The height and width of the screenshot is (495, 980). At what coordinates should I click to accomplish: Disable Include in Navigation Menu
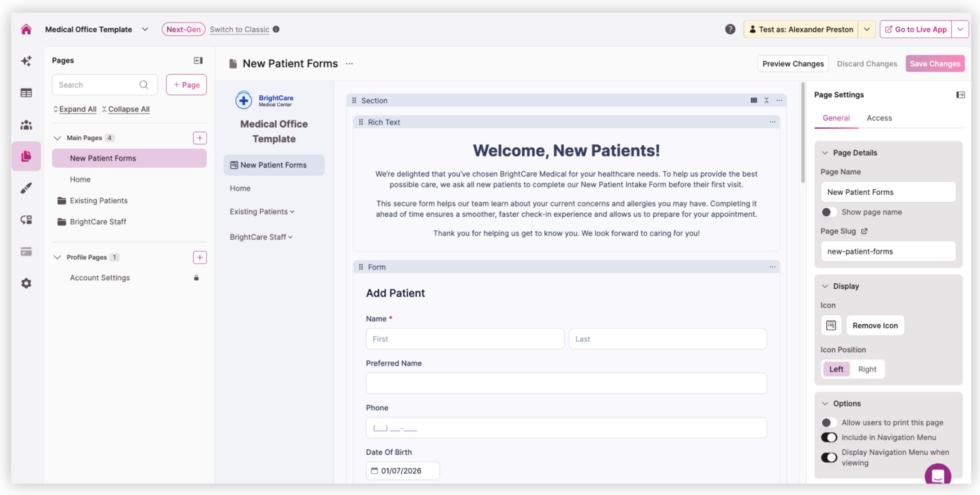[x=828, y=437]
